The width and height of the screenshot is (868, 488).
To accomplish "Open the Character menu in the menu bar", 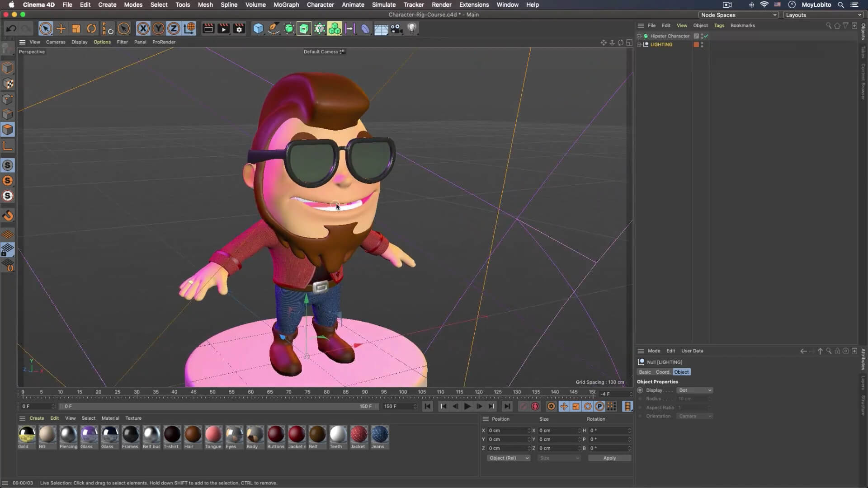I will pyautogui.click(x=321, y=5).
